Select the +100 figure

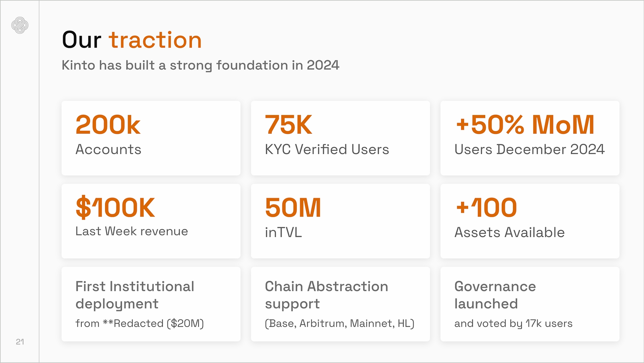point(486,208)
